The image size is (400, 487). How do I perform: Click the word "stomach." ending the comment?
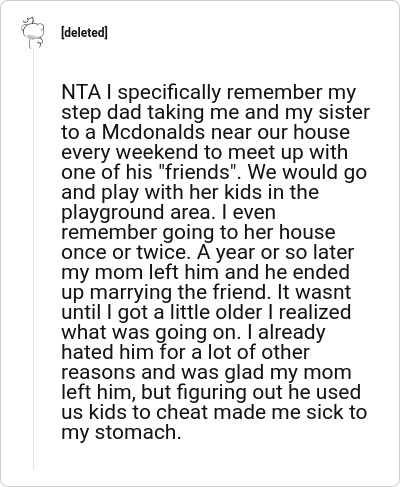click(x=138, y=432)
